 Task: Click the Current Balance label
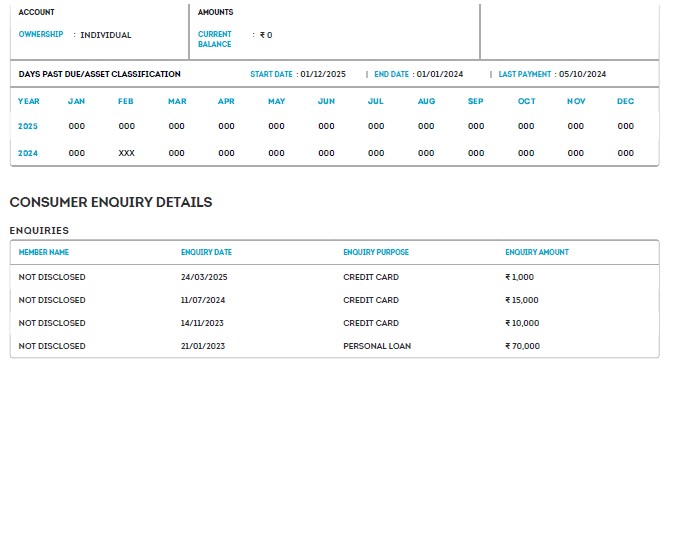click(215, 39)
